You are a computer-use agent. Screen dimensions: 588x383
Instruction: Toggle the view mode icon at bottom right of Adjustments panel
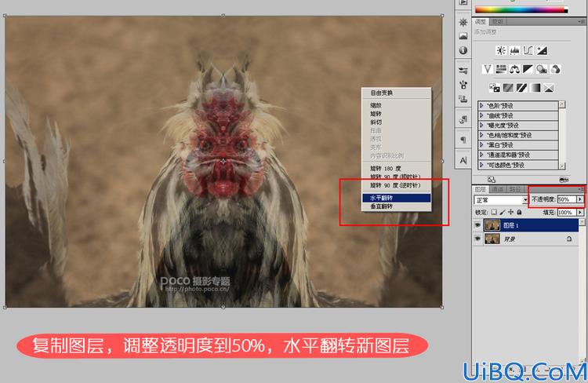coord(564,180)
